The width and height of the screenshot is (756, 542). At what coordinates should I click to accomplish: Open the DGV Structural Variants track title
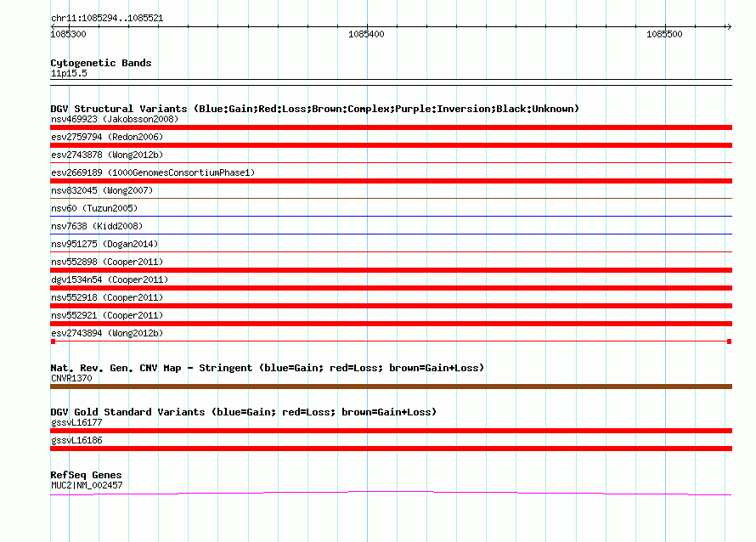[315, 109]
